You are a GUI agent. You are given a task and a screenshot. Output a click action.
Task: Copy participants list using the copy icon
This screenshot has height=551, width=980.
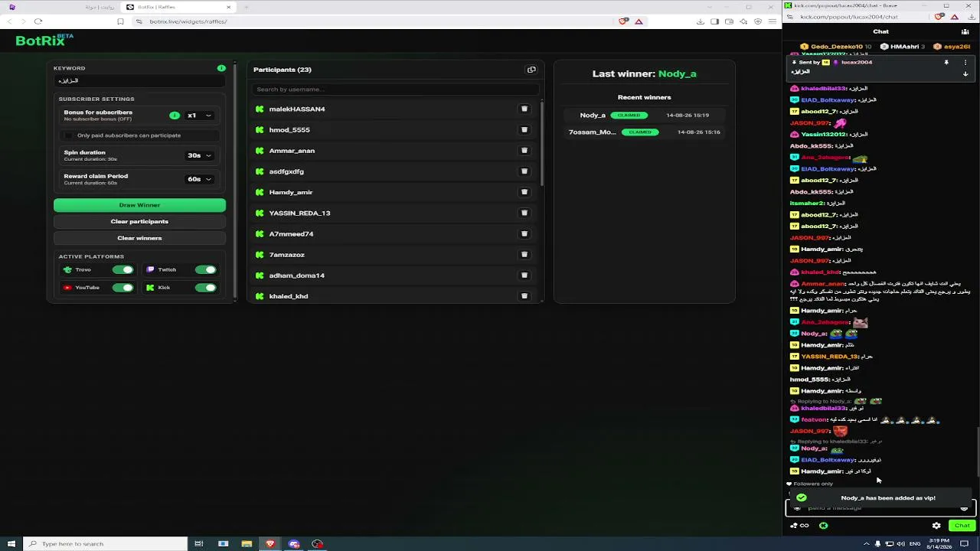(x=531, y=70)
